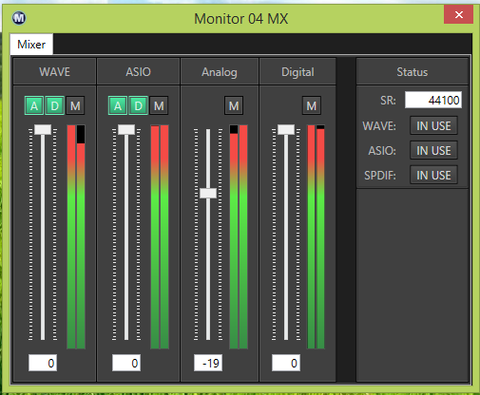Click the Analog level meter
The width and height of the screenshot is (480, 395).
click(239, 237)
